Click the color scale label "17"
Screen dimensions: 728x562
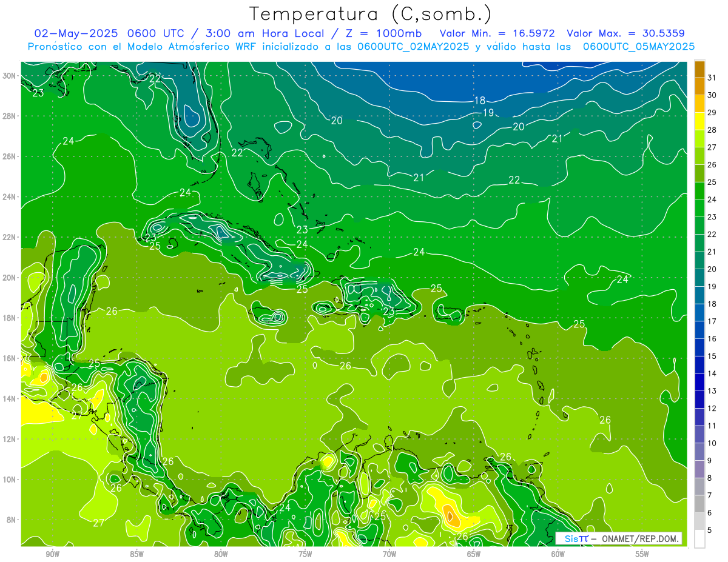point(712,321)
